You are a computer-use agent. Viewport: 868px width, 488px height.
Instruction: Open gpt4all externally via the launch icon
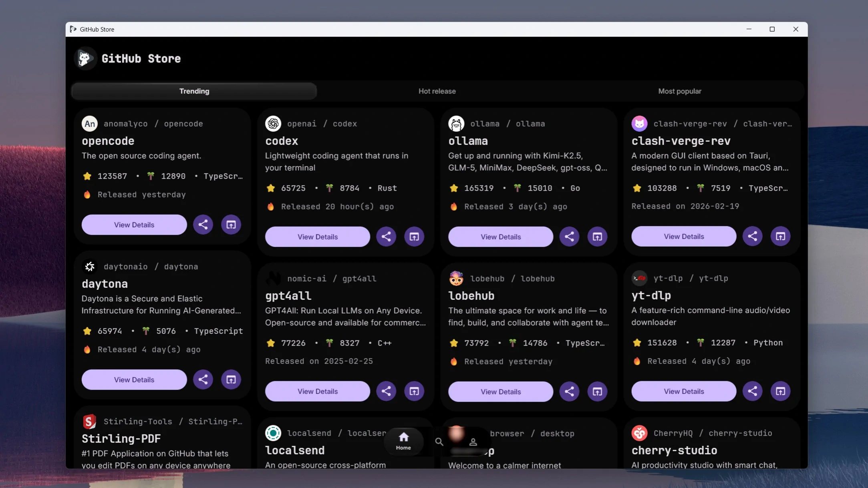click(414, 391)
